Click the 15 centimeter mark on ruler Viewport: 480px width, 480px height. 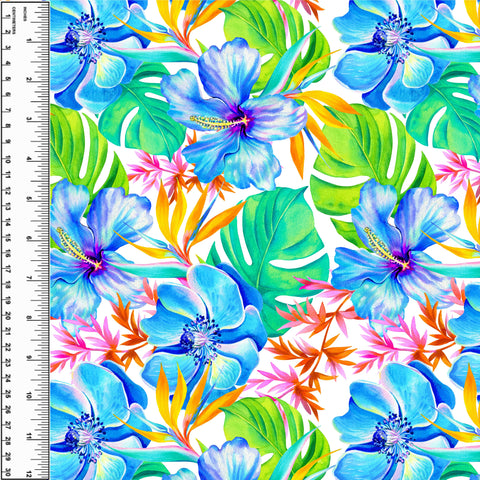(x=8, y=237)
